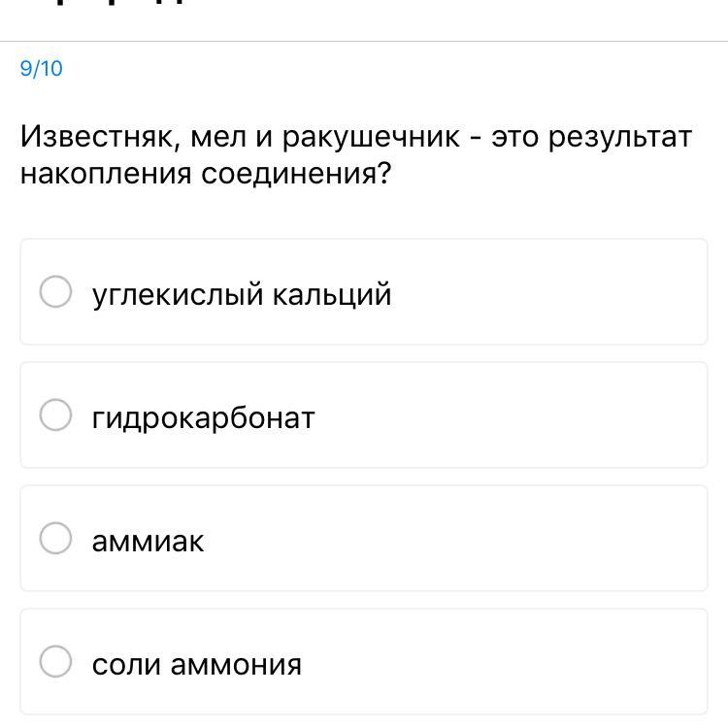This screenshot has height=728, width=728.
Task: Click the word ракушечник in the question
Action: coord(372,139)
